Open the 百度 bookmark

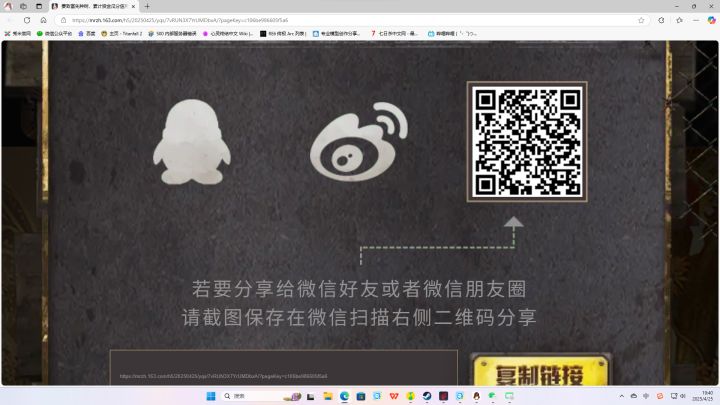tap(87, 34)
